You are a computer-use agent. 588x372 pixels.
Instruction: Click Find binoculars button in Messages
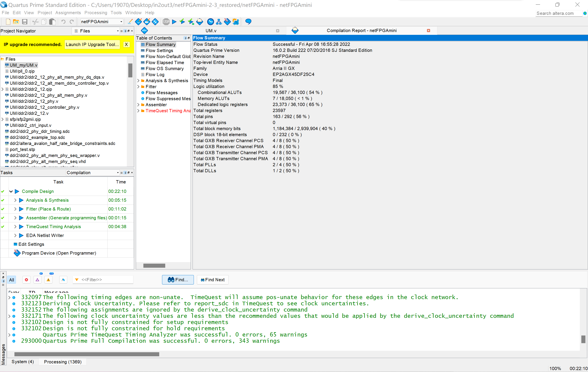pos(178,280)
